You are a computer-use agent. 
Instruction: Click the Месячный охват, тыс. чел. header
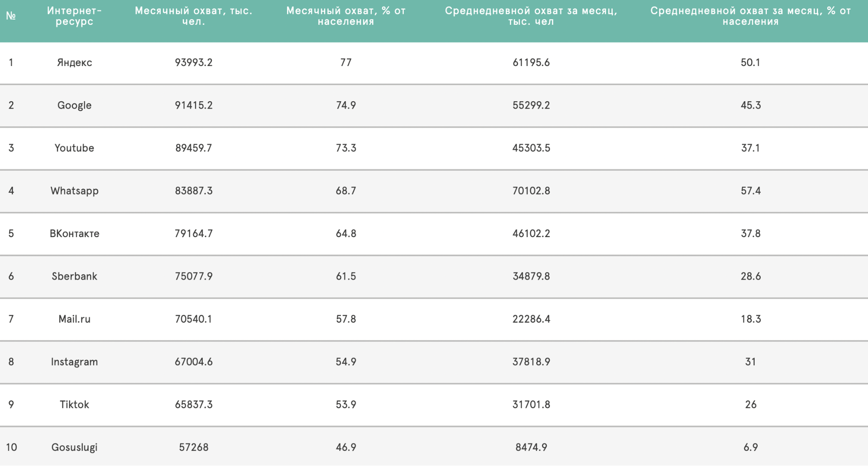(x=194, y=16)
